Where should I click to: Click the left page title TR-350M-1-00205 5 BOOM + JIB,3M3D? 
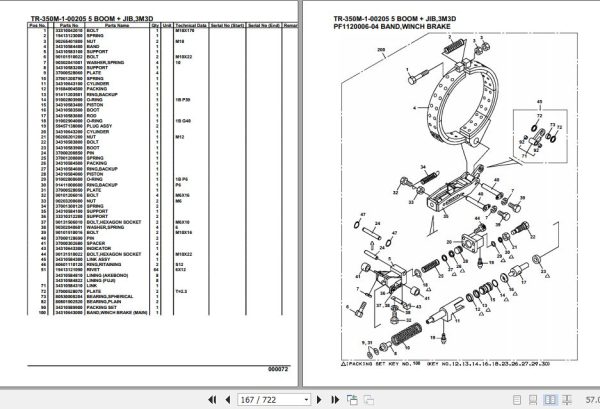click(x=92, y=19)
